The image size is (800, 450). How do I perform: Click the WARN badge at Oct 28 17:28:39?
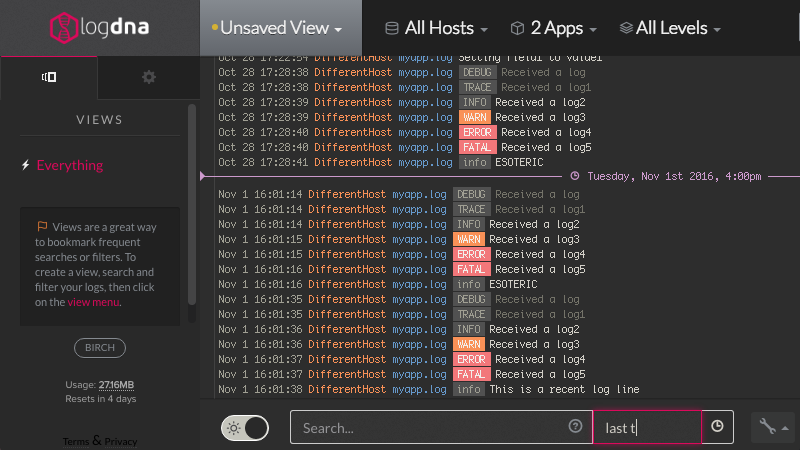coord(474,117)
